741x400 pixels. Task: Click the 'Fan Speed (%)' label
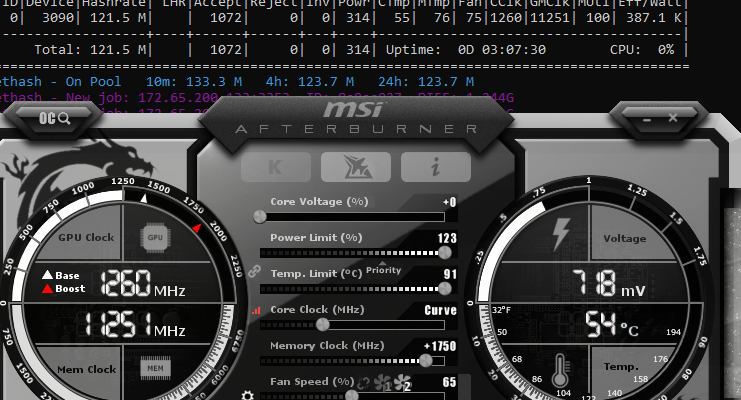point(312,382)
